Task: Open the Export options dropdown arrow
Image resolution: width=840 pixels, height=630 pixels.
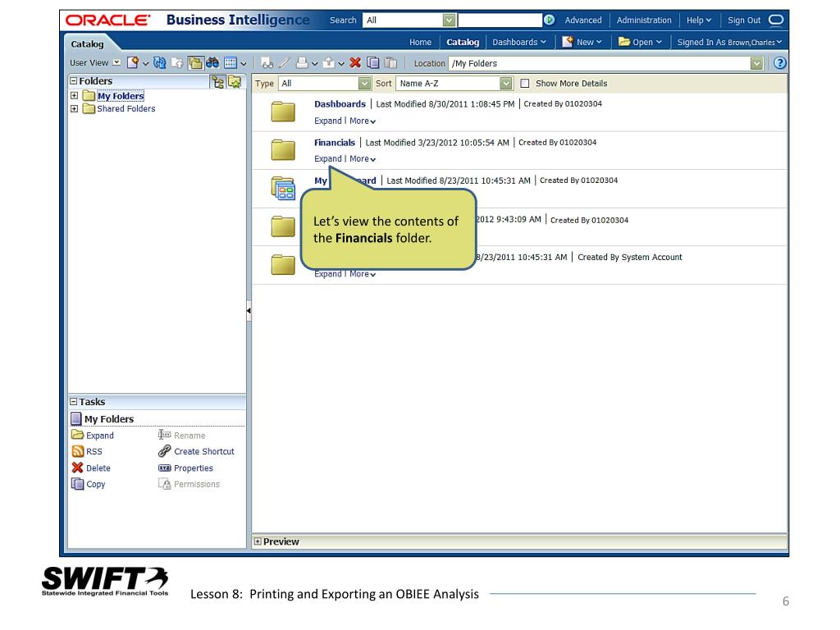Action: pos(340,64)
